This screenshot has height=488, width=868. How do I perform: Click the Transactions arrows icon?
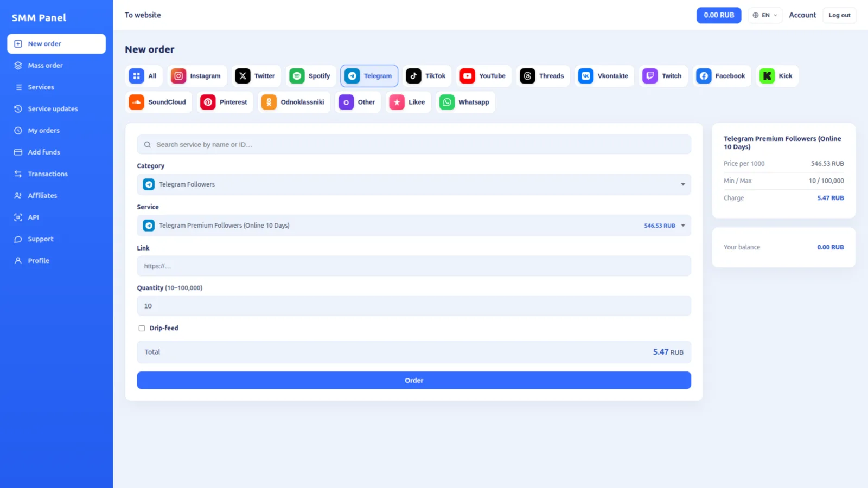(18, 174)
